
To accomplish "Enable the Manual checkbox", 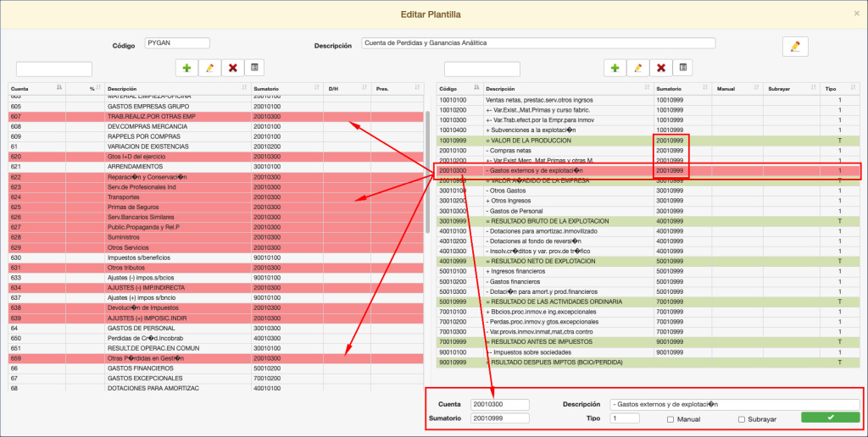I will (x=670, y=419).
